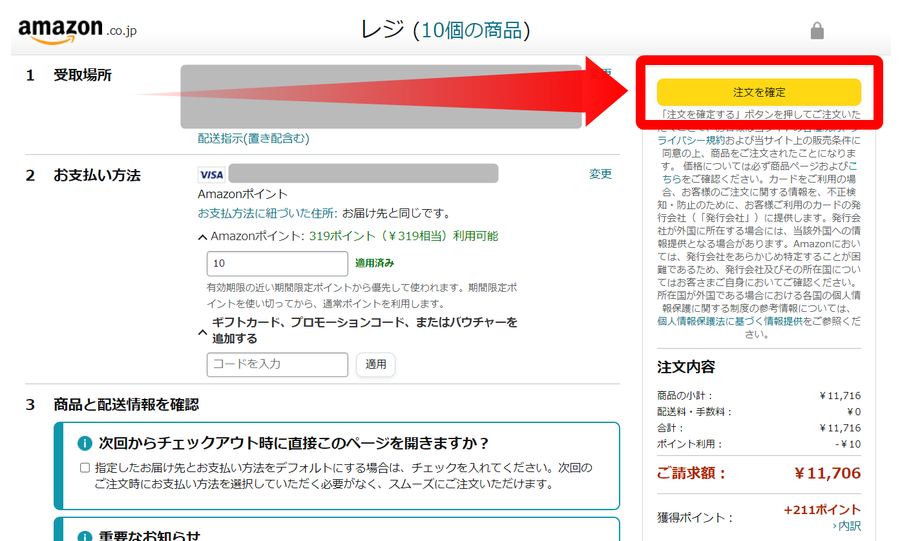This screenshot has height=541, width=900.
Task: Click the Amazon.co.jp logo
Action: (77, 31)
